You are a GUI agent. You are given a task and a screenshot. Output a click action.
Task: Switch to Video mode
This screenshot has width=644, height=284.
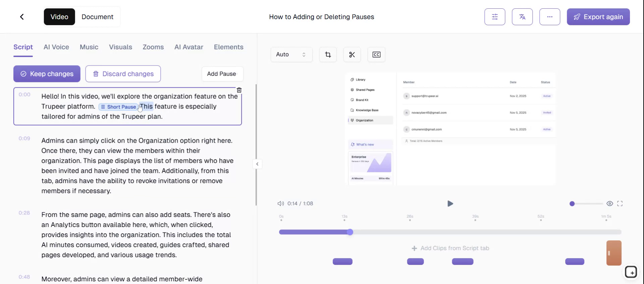pos(59,17)
